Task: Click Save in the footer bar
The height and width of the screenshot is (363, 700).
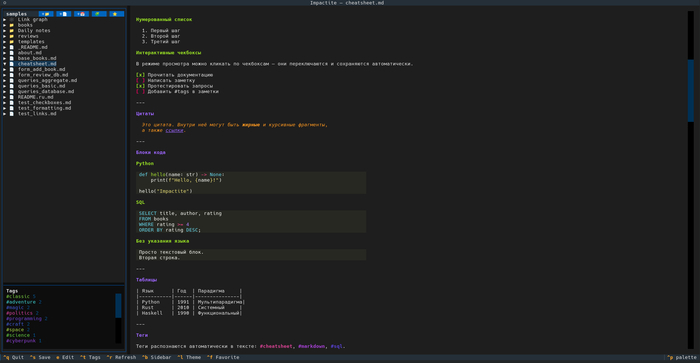Action: (40, 357)
